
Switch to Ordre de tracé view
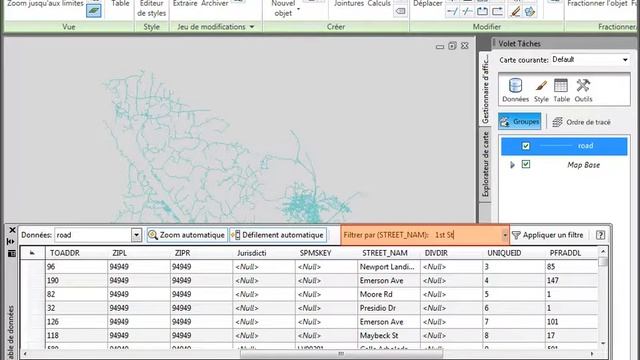pos(581,122)
